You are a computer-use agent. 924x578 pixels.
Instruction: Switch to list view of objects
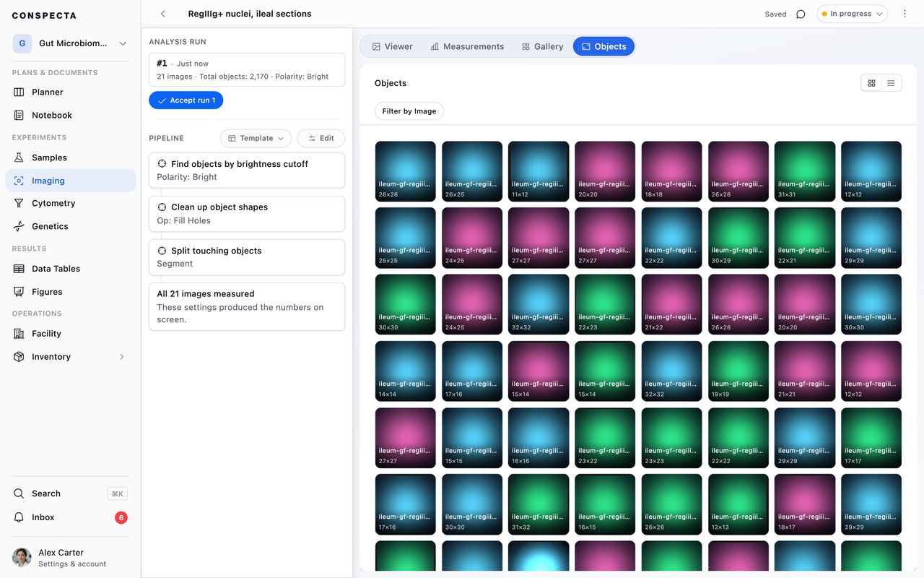pos(891,83)
